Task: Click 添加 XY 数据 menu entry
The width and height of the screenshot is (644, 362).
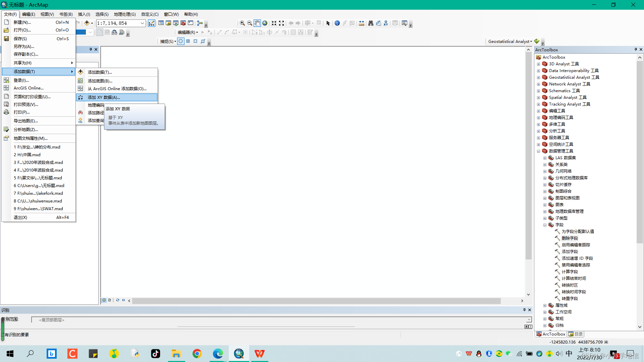Action: click(x=104, y=98)
